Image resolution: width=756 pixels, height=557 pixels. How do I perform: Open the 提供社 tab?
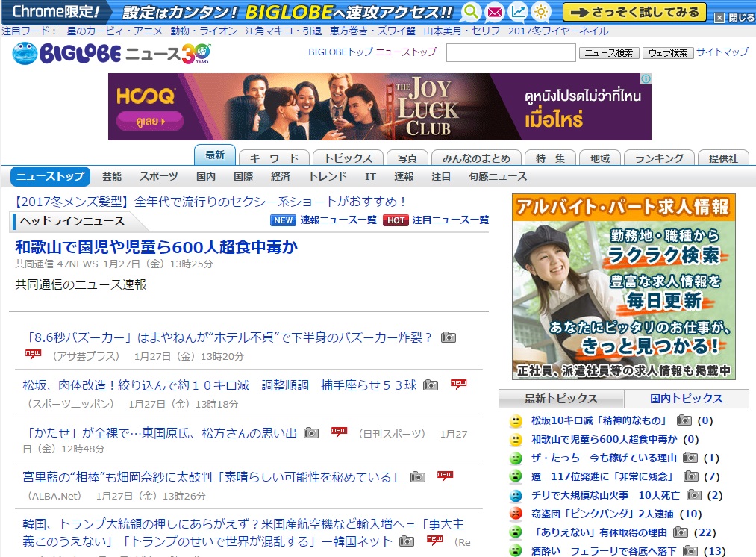(723, 158)
